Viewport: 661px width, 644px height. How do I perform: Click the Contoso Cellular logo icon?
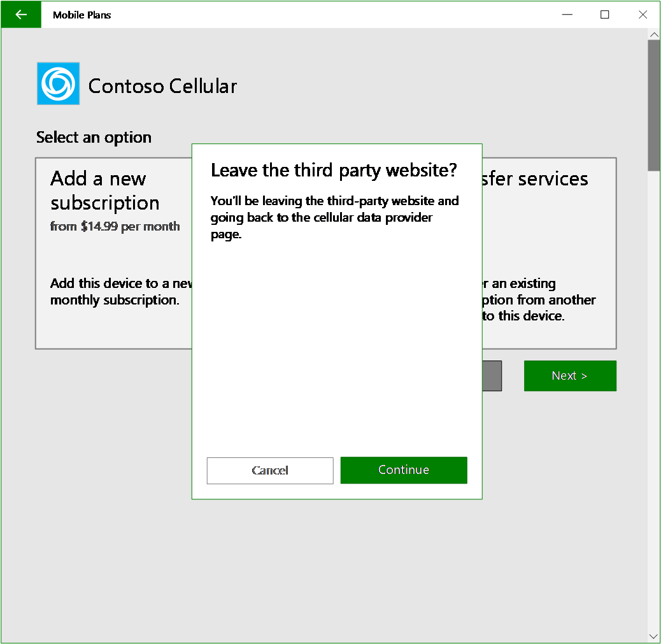58,83
